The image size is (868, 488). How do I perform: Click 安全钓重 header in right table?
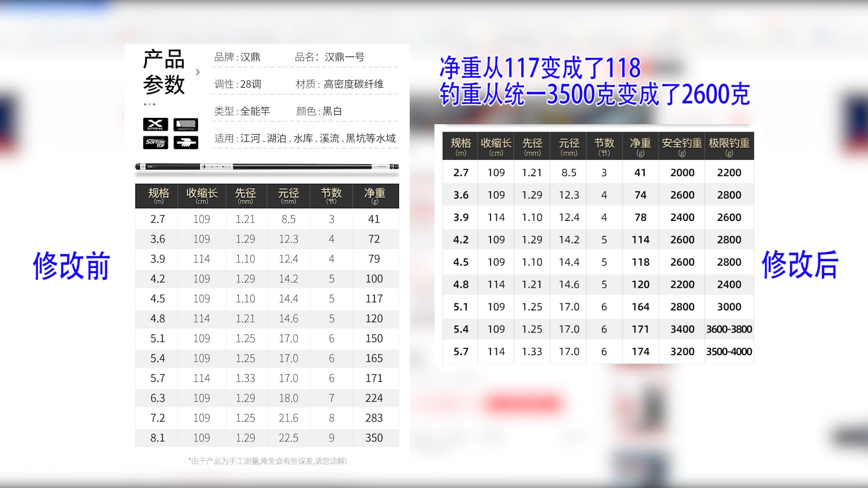coord(682,146)
